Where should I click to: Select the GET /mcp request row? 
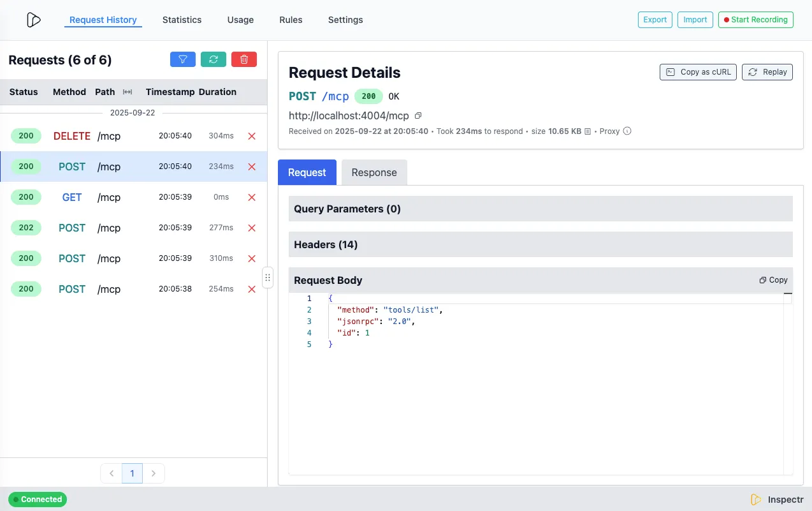pyautogui.click(x=127, y=197)
